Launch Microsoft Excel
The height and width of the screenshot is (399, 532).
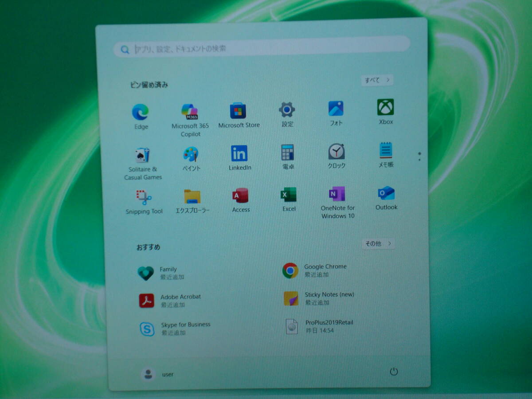(x=289, y=195)
